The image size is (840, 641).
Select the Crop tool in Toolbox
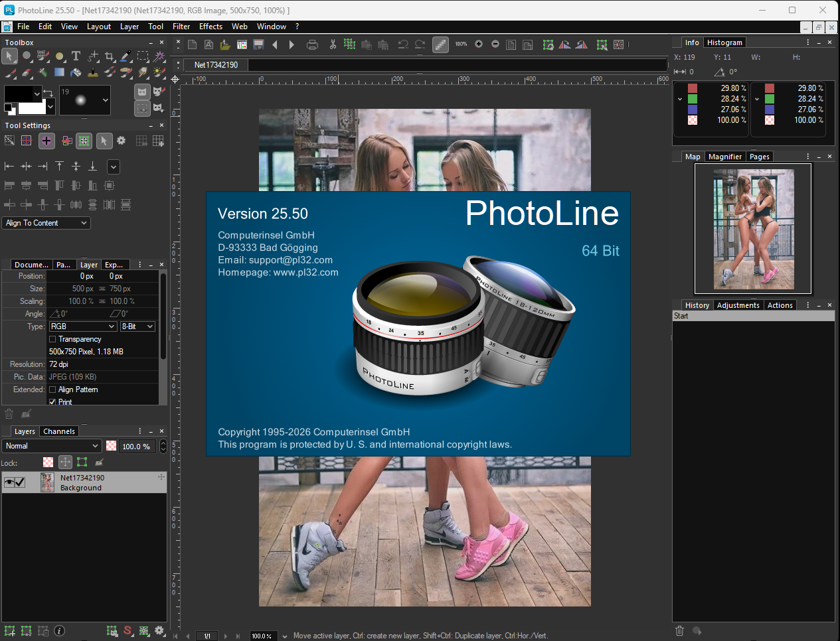click(110, 56)
